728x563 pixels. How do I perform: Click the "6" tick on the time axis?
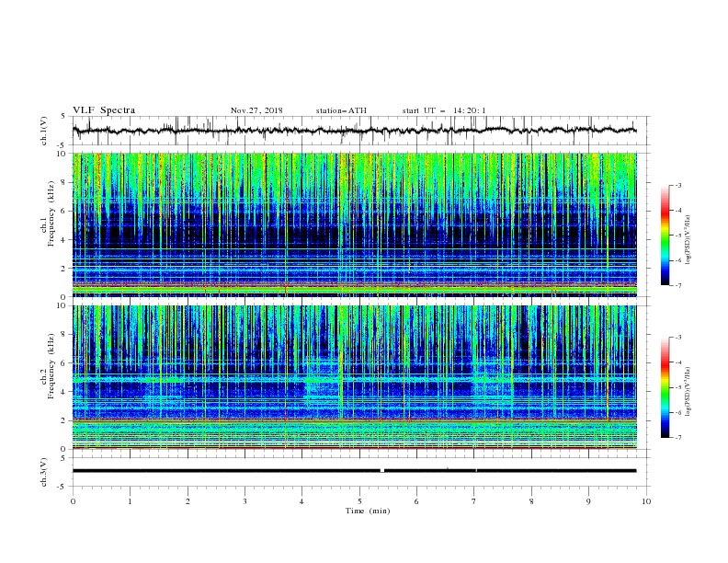coord(417,501)
